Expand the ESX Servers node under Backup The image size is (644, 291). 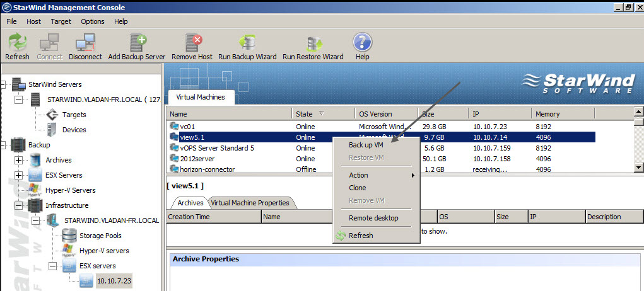[x=18, y=175]
